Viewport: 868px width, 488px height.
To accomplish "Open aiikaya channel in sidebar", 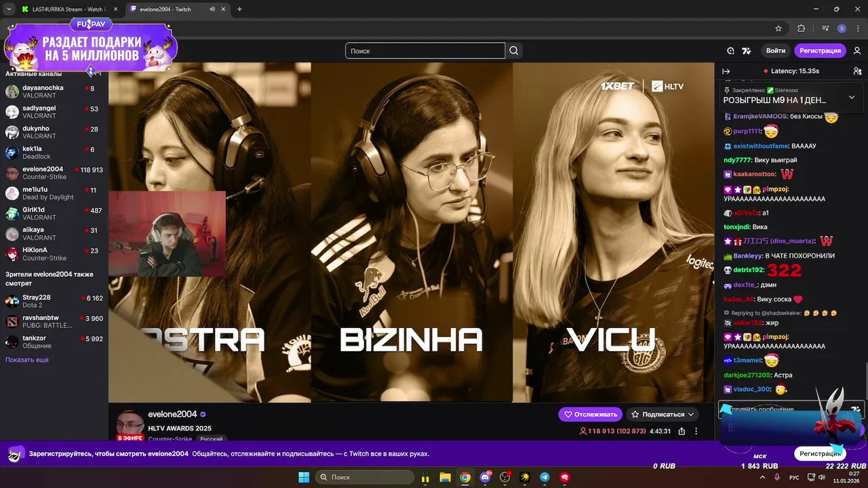I will (54, 234).
